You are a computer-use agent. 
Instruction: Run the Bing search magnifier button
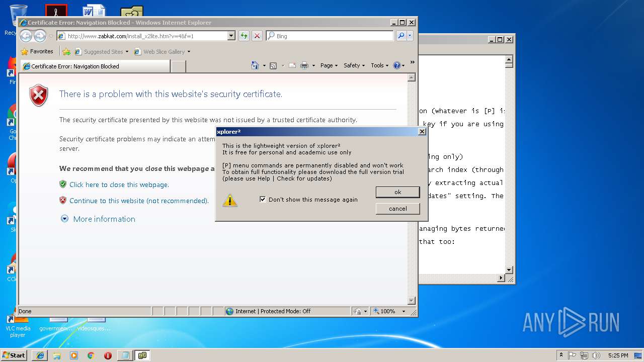click(x=401, y=36)
